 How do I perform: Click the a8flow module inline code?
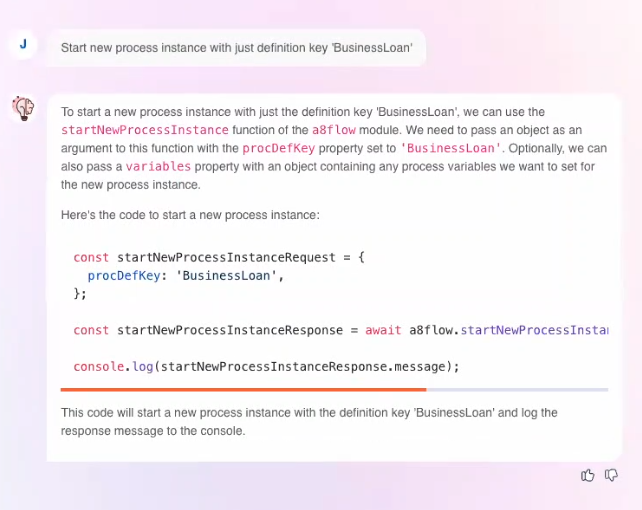coord(334,130)
